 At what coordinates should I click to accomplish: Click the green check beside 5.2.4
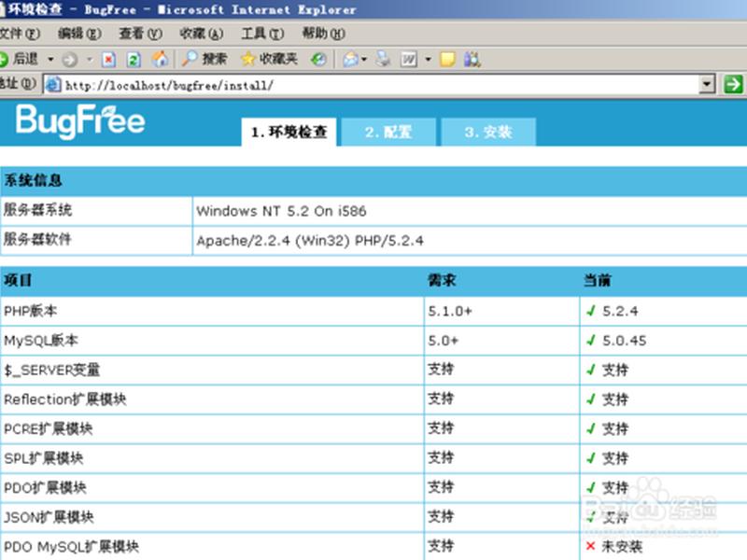click(x=591, y=311)
